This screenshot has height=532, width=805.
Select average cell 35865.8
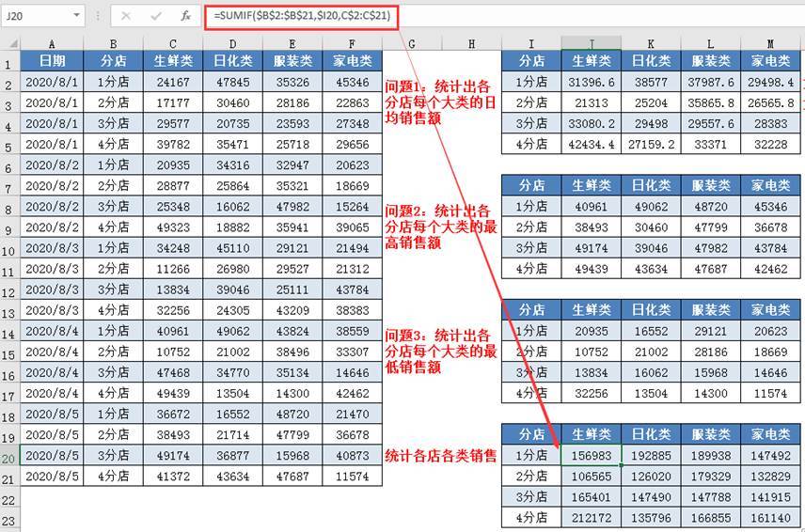711,102
